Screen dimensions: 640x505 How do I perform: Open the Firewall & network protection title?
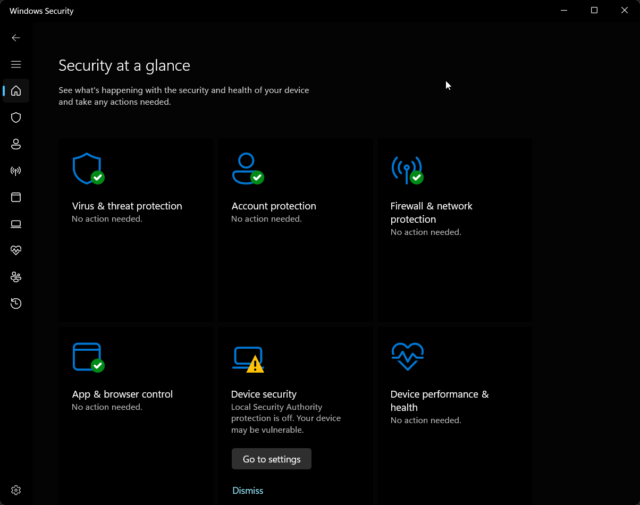[431, 212]
